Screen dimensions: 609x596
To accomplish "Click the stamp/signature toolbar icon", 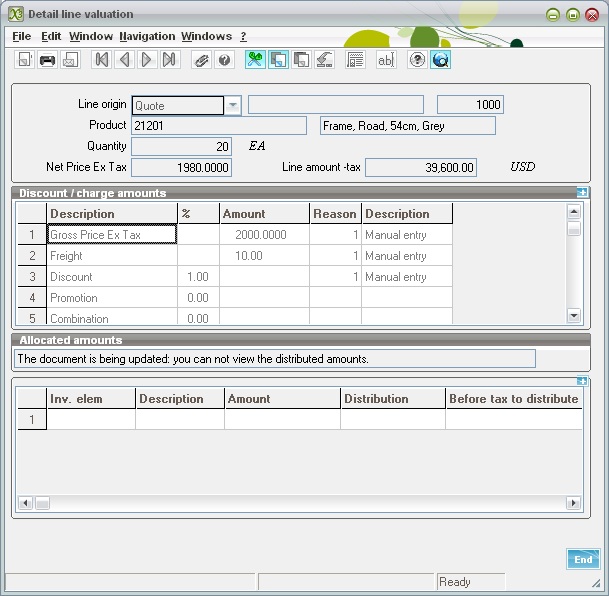I will (x=324, y=60).
